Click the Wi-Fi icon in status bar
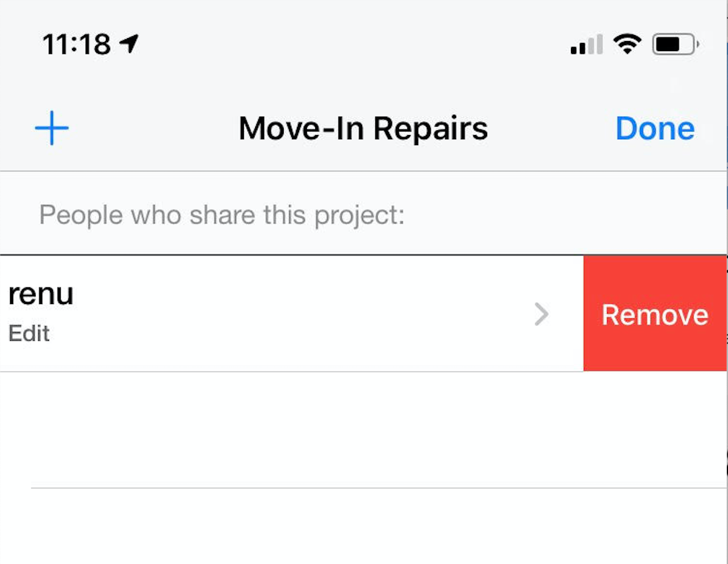728x564 pixels. tap(627, 44)
